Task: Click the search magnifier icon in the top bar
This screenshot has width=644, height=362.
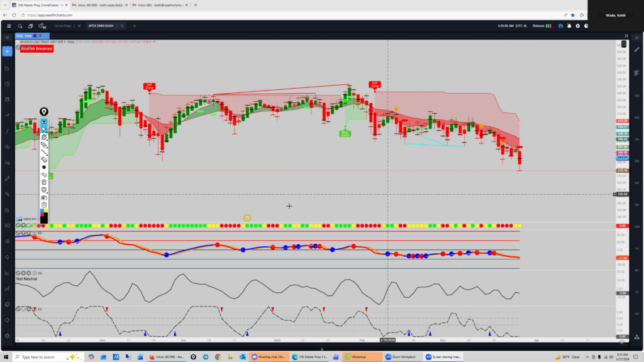Action: pyautogui.click(x=21, y=26)
